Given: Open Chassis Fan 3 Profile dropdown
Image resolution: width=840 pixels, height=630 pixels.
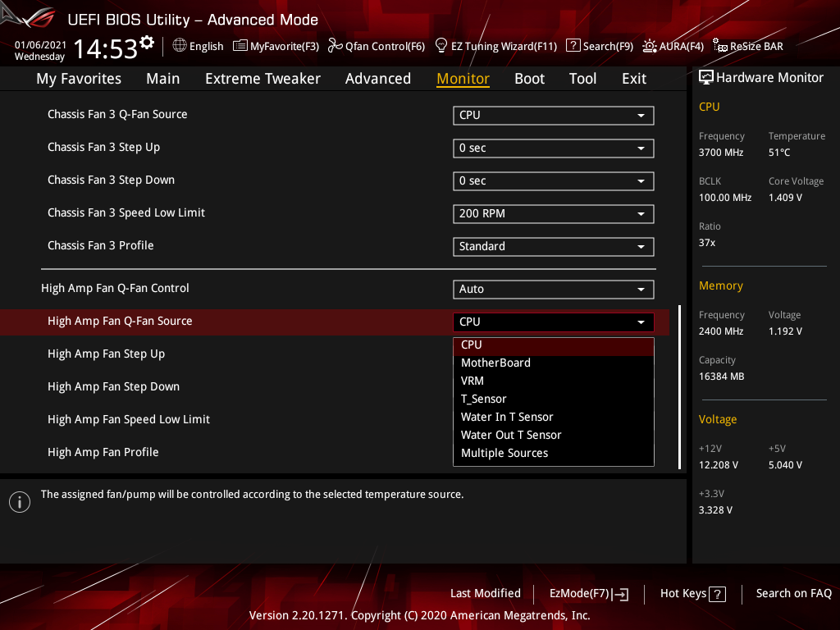Looking at the screenshot, I should tap(553, 246).
